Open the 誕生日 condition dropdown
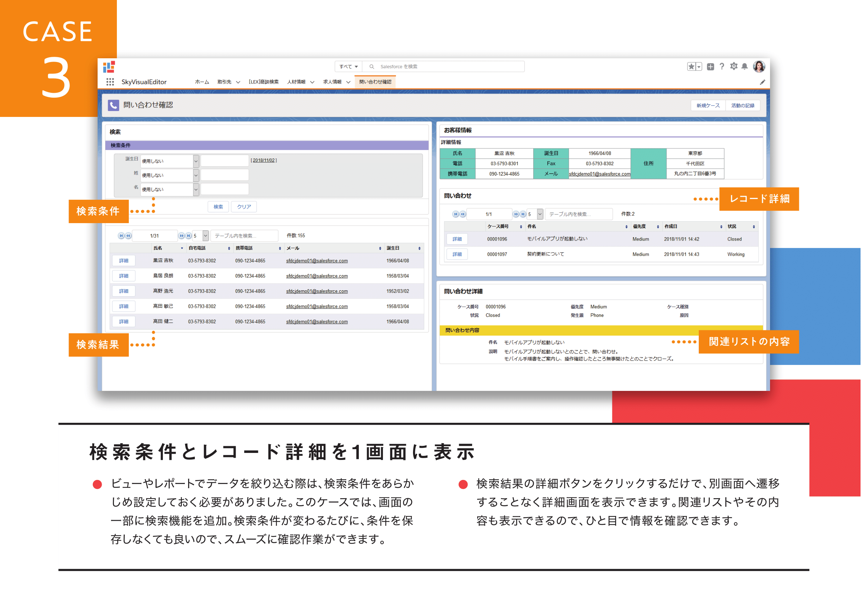Viewport: 868px width, 614px height. (x=170, y=161)
